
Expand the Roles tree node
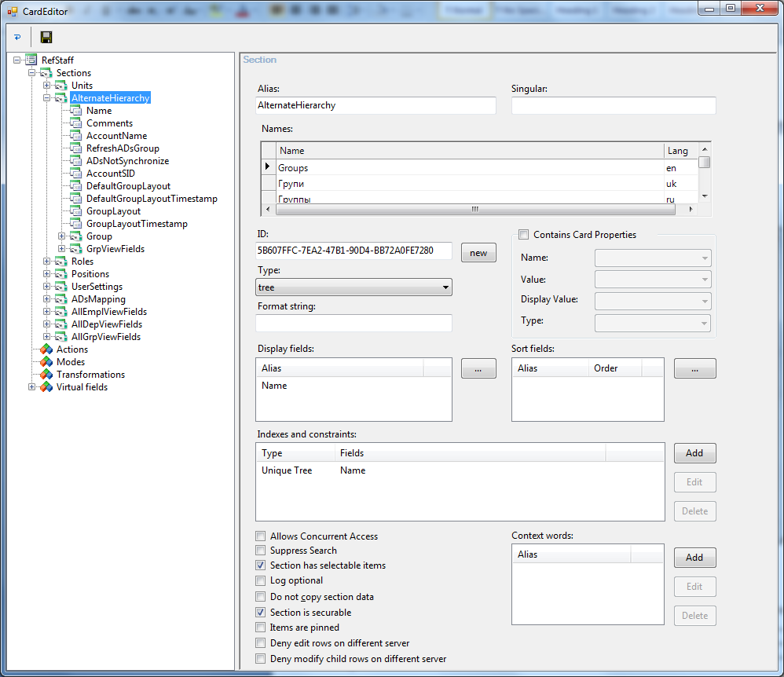click(x=46, y=262)
